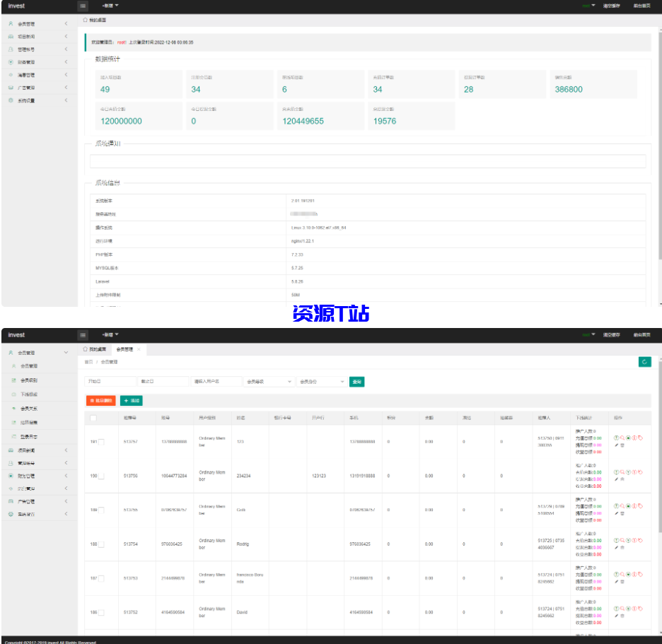Viewport: 662px width, 644px height.
Task: Click 清空缓存 in the dashboard top bar
Action: click(610, 6)
